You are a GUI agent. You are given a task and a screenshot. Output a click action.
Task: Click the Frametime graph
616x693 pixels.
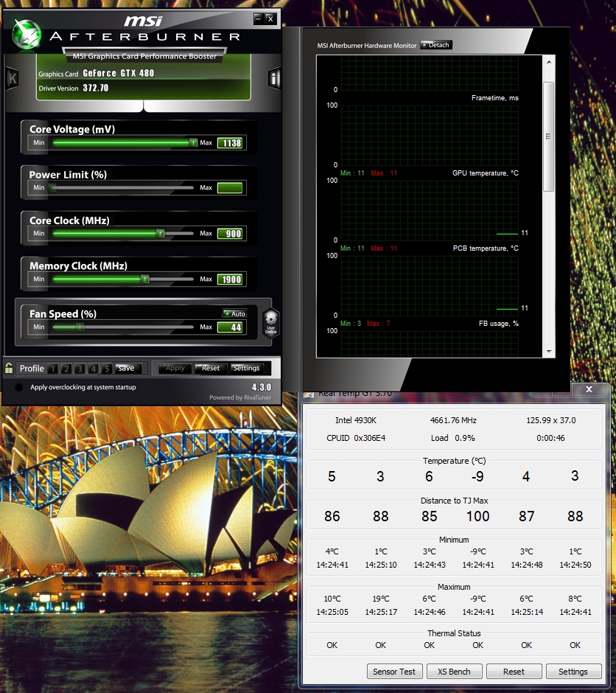click(430, 135)
